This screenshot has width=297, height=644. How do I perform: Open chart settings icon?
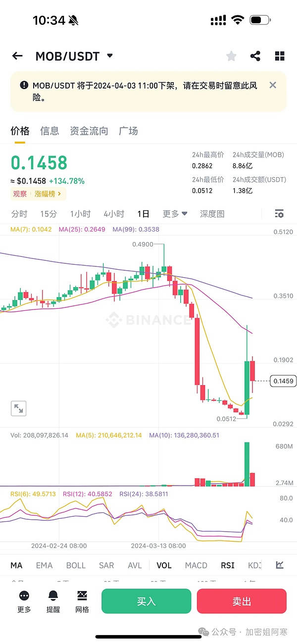pyautogui.click(x=279, y=214)
